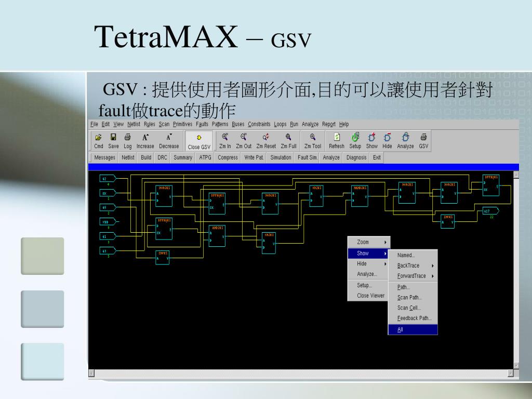Open the Buses menu
Image resolution: width=532 pixels, height=399 pixels.
[x=238, y=124]
